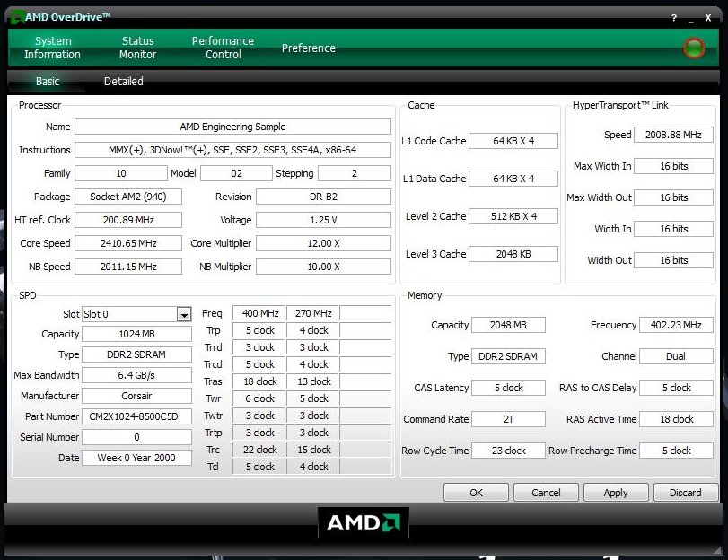Click the Memory Channel value 'Dual'
This screenshot has width=728, height=560.
[676, 356]
